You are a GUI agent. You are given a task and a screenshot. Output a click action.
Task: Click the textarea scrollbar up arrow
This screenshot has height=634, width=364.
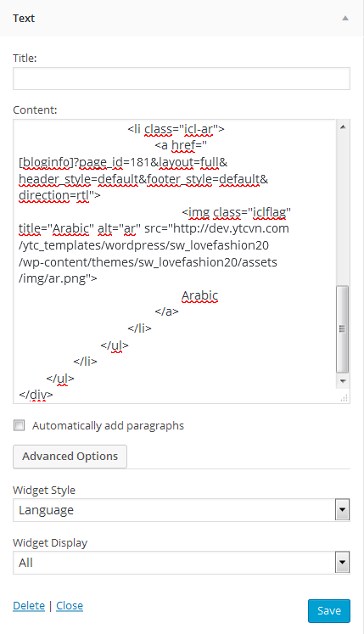pos(343,127)
